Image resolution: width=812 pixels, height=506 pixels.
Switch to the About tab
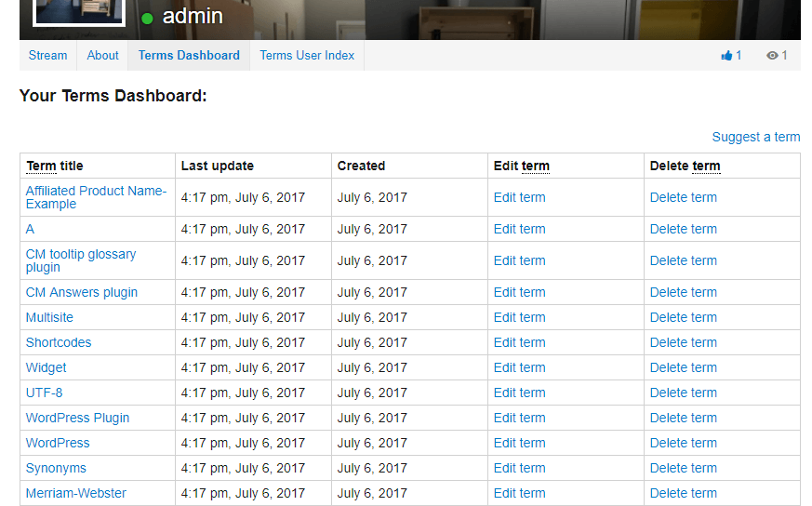click(x=102, y=56)
